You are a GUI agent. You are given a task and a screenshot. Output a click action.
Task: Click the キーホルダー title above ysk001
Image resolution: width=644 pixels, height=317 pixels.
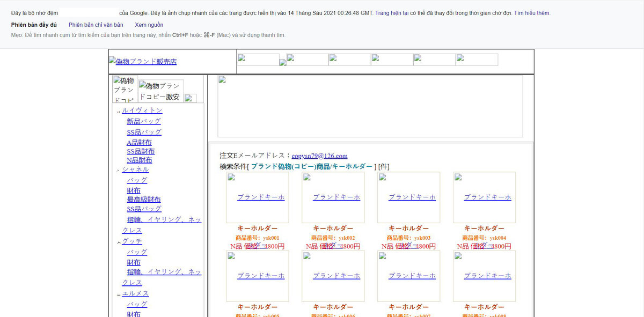pos(258,228)
